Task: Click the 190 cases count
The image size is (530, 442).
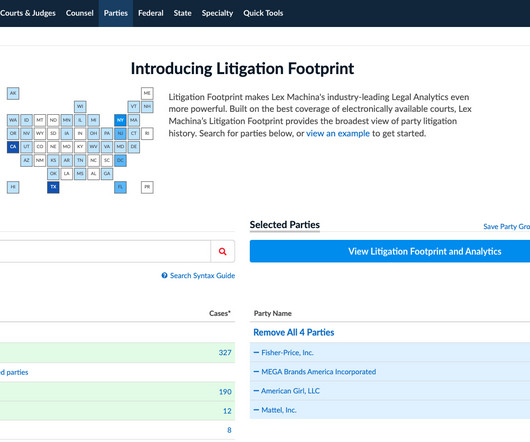Action: click(225, 392)
